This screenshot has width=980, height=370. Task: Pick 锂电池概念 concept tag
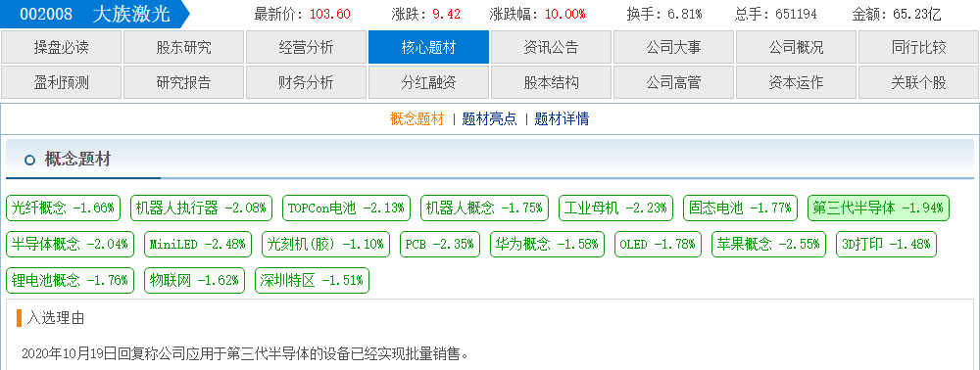pyautogui.click(x=70, y=280)
